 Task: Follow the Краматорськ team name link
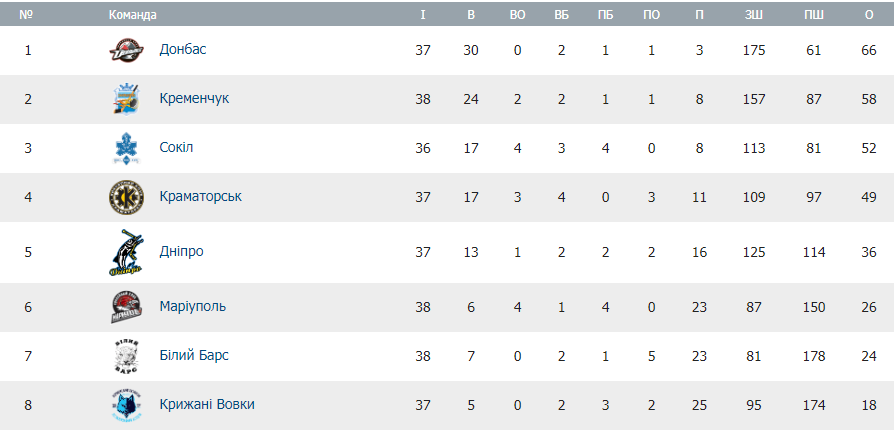(200, 197)
